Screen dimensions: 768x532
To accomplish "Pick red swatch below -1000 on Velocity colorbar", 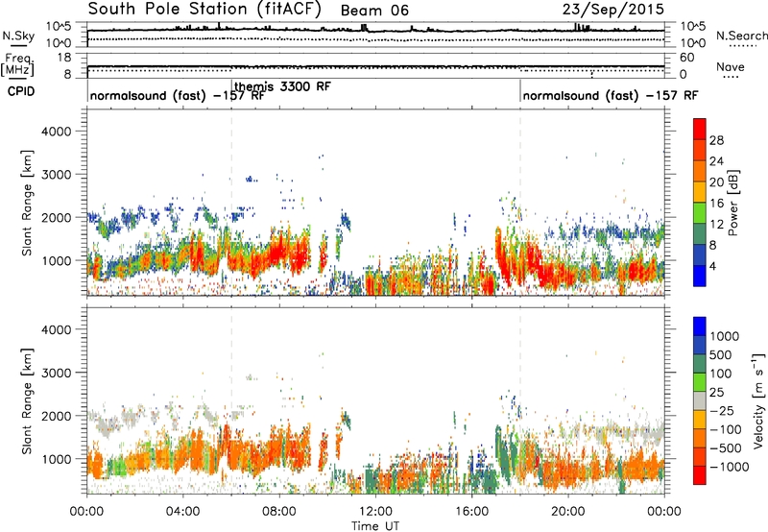I will pyautogui.click(x=700, y=475).
